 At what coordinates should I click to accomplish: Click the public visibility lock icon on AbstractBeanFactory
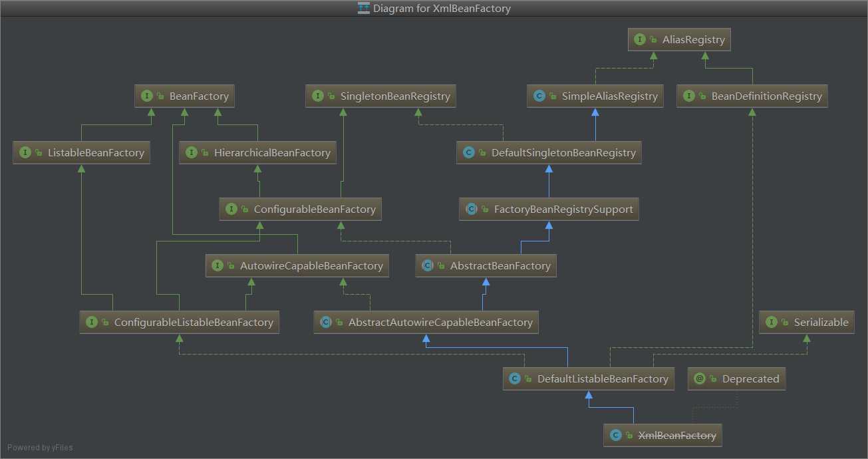[442, 267]
